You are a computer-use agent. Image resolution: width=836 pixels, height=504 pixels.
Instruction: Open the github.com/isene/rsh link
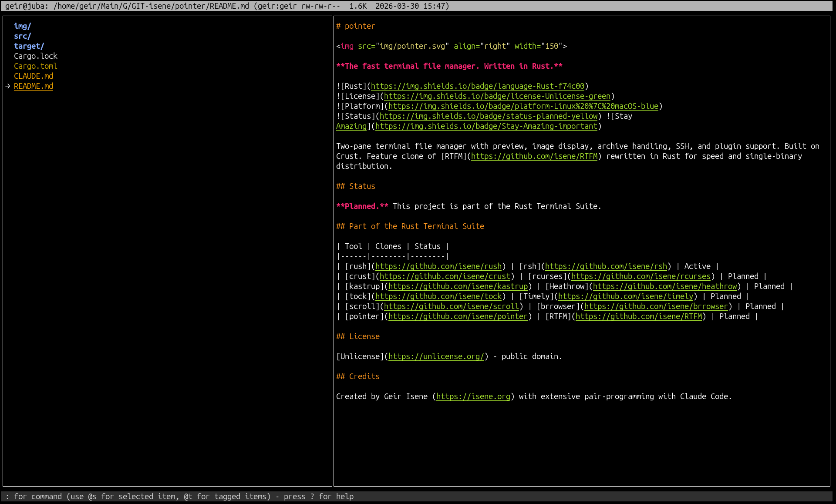coord(606,266)
